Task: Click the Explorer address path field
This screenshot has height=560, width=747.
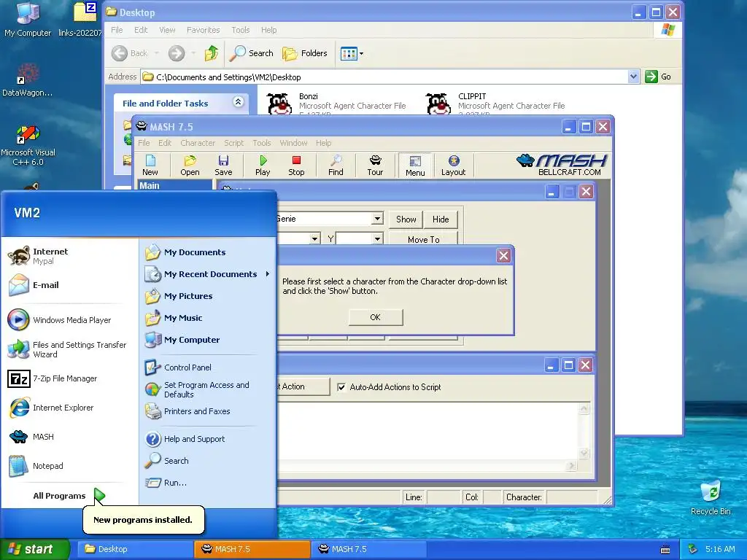Action: click(x=384, y=77)
